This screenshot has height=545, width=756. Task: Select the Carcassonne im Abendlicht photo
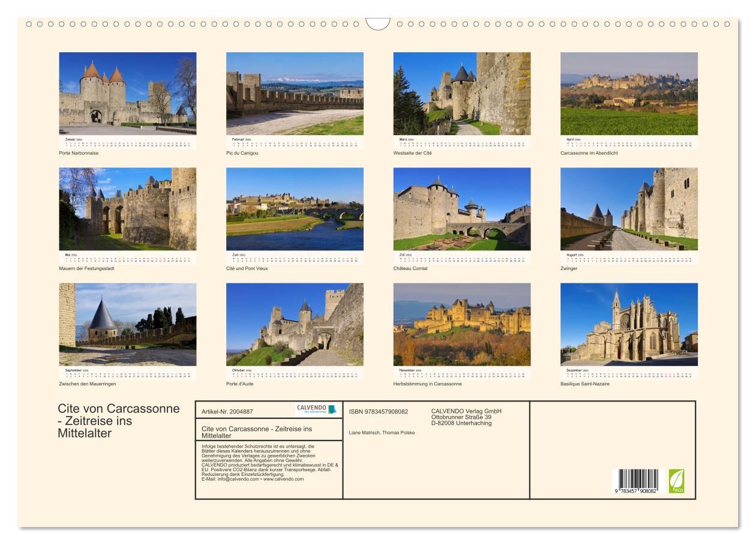coord(629,94)
